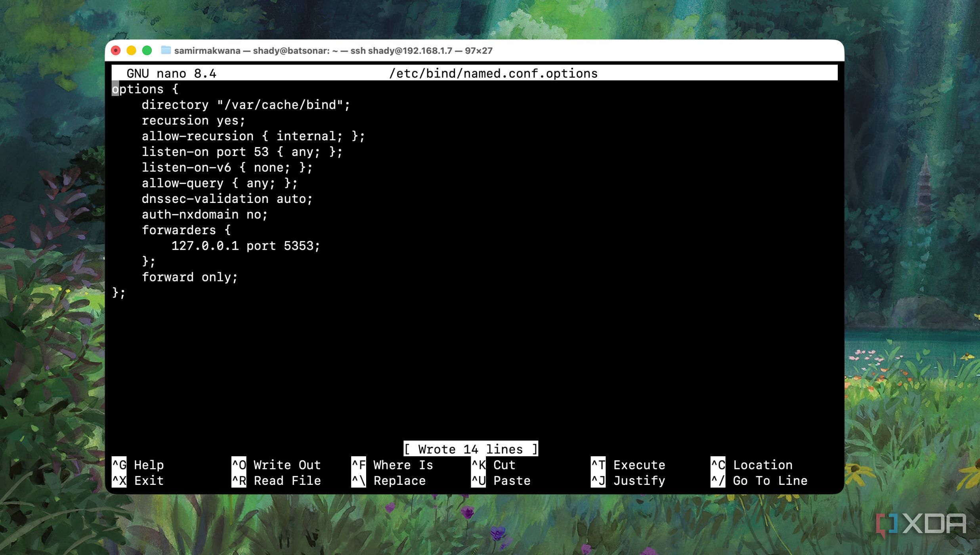Screen dimensions: 980x555
Task: Click the ^F Where Is shortcut
Action: click(392, 465)
